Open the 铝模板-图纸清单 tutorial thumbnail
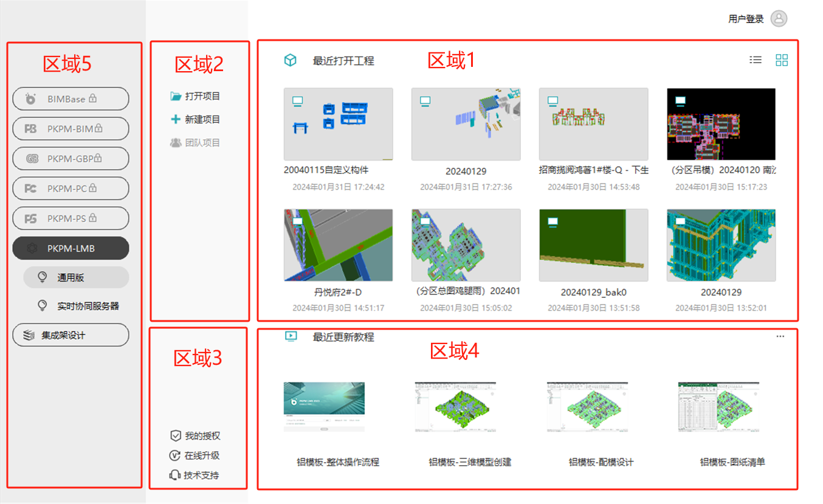 point(718,407)
